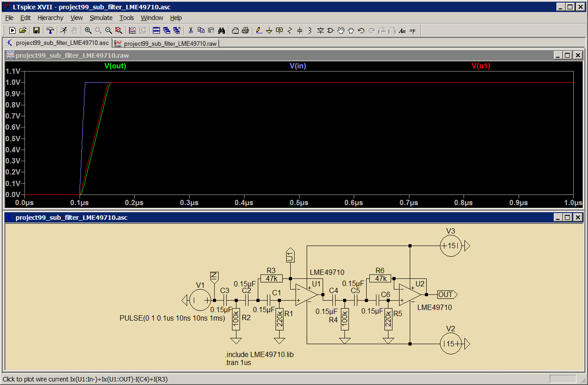Open the Tools menu
Viewport: 588px width, 385px height.
(127, 18)
